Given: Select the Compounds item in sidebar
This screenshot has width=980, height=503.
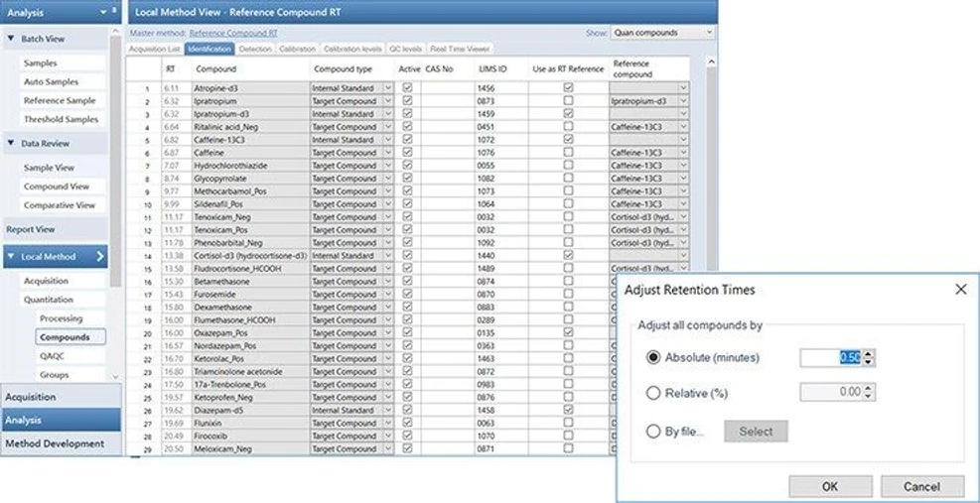Looking at the screenshot, I should [x=70, y=337].
